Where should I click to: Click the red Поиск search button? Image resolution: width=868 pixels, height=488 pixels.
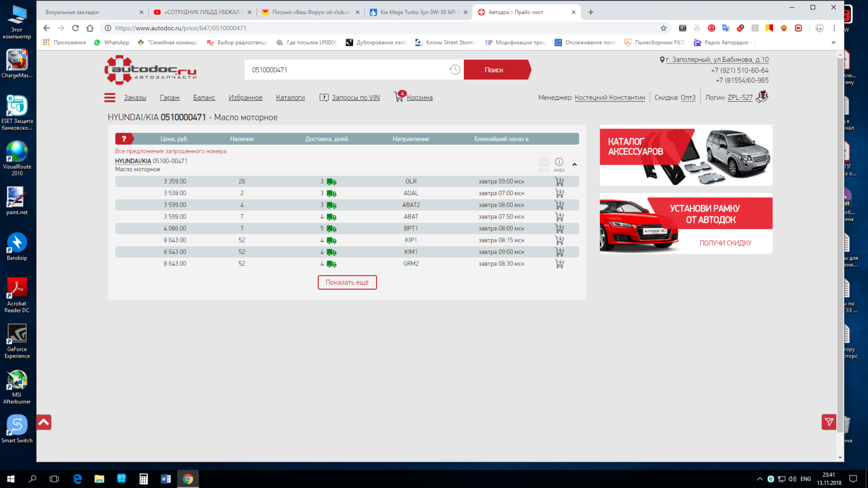click(x=496, y=69)
